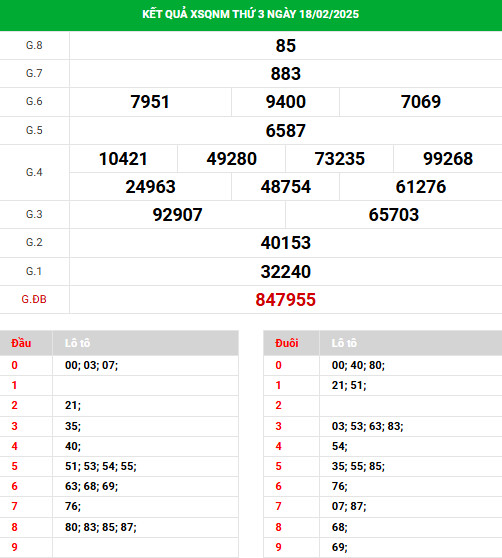The width and height of the screenshot is (502, 558).
Task: Select the G.7 prize number 883
Action: point(286,74)
